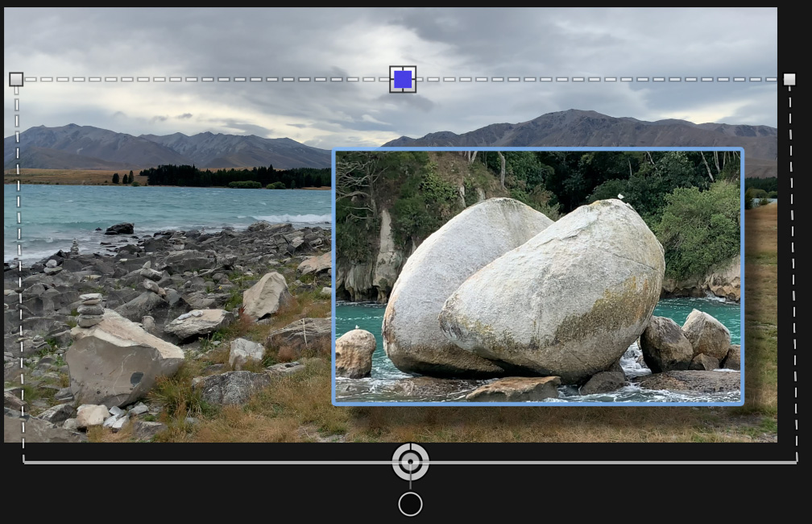Click the stacked rock cairn in the background clip
This screenshot has height=524, width=812.
click(90, 309)
